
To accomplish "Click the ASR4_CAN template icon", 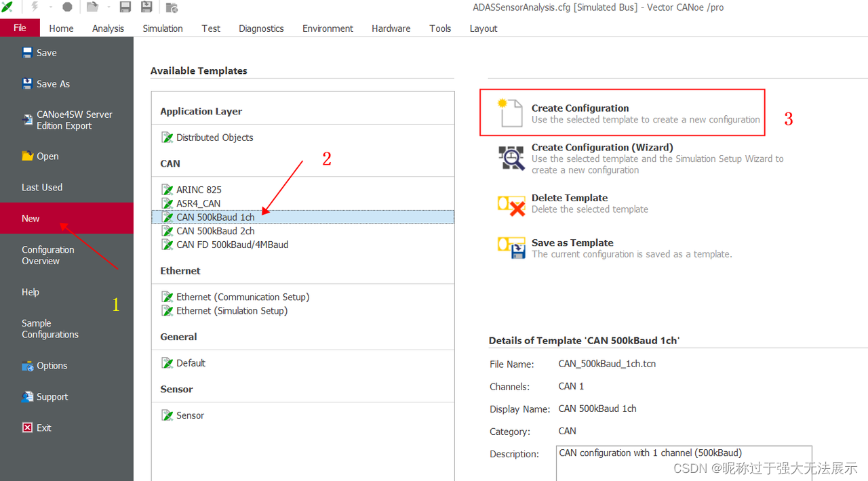I will (x=167, y=203).
